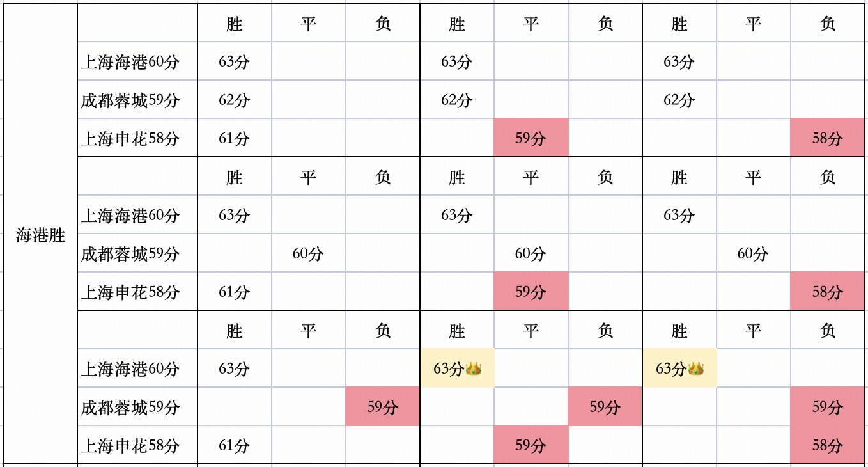Select the leftmost 62分 cell
Viewport: 868px width, 467px height.
234,100
